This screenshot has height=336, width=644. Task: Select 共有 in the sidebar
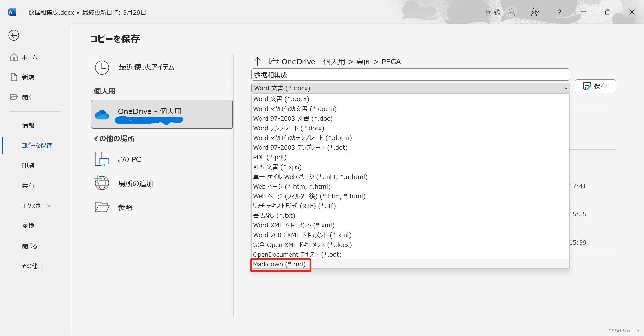[x=28, y=186]
